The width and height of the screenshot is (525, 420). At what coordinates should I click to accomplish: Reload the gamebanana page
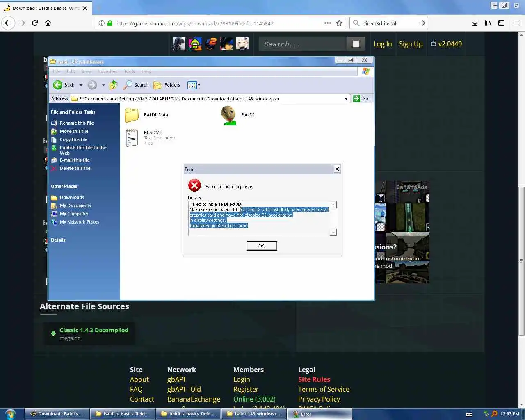pos(35,23)
